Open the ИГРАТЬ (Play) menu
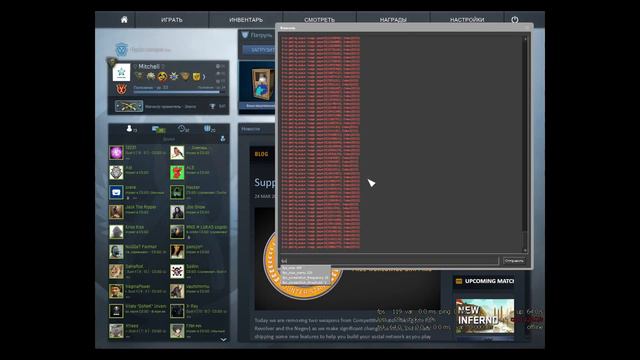The height and width of the screenshot is (360, 640). [x=172, y=20]
